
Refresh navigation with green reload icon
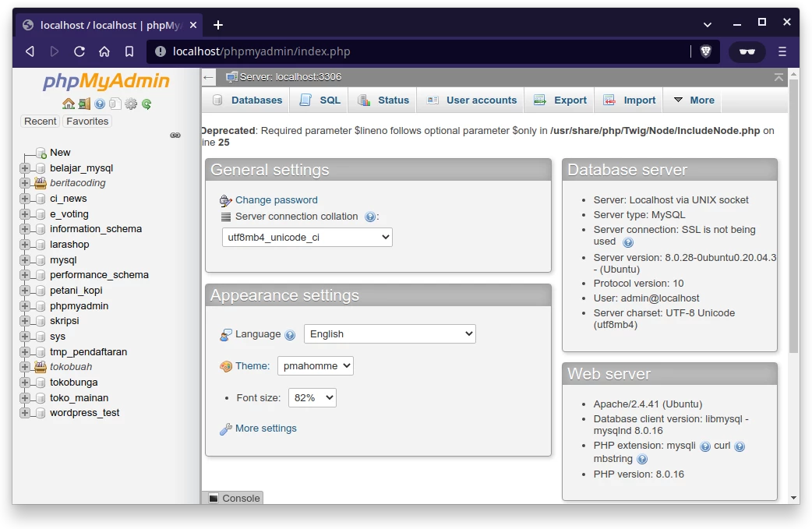(x=147, y=103)
